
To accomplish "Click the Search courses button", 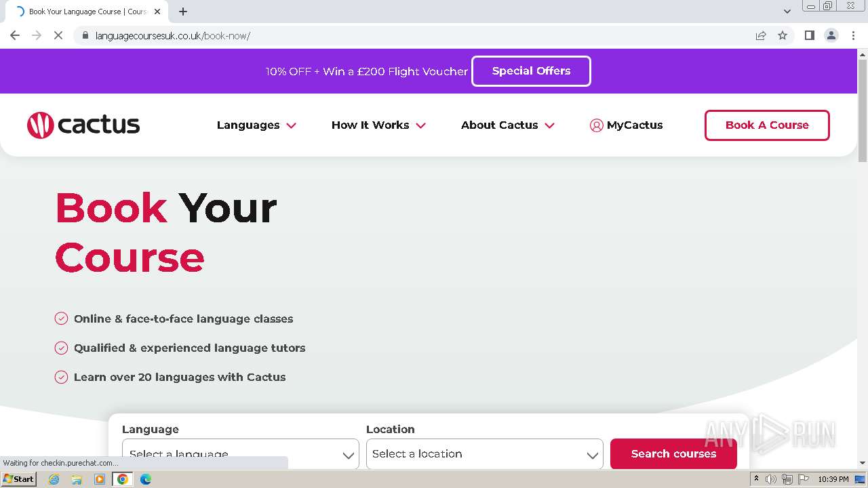I will [x=673, y=454].
